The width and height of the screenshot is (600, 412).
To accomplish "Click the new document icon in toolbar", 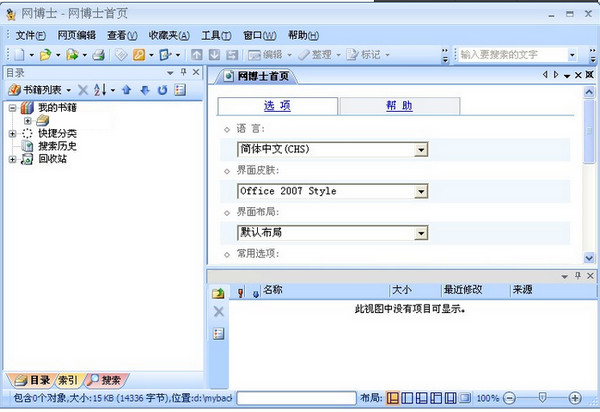I will pyautogui.click(x=18, y=54).
